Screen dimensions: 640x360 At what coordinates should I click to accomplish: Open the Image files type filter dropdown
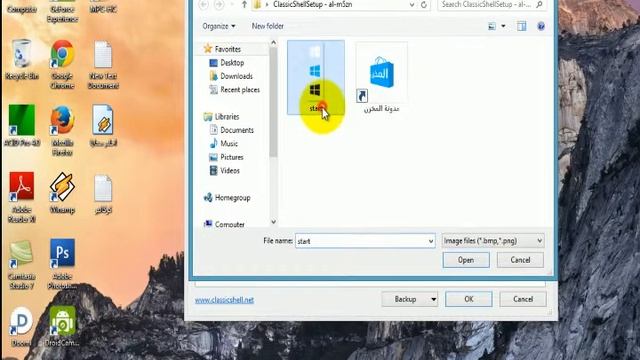493,241
